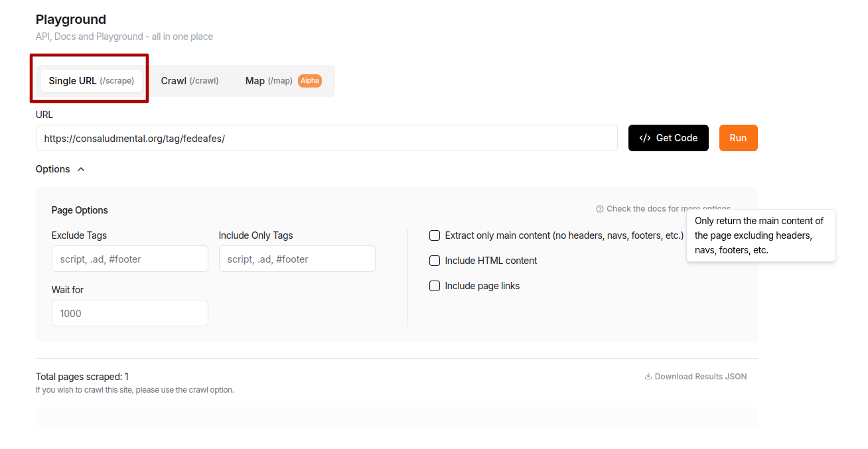Click into the Exclude Tags field
The height and width of the screenshot is (449, 868).
(130, 259)
